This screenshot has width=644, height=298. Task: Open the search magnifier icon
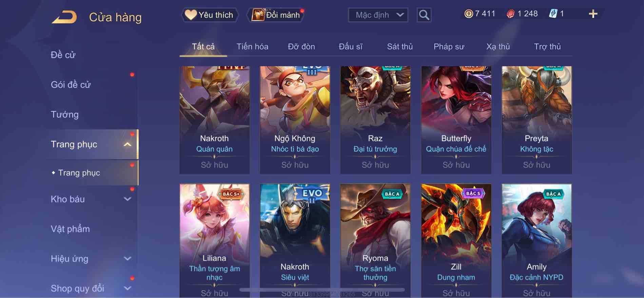424,15
